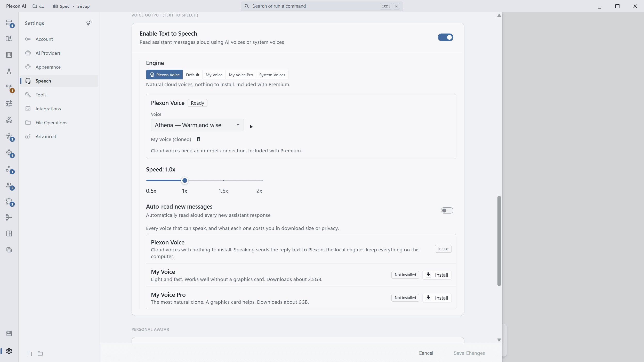This screenshot has width=644, height=362.
Task: Open the drafting compass icon in left rail
Action: 9,71
